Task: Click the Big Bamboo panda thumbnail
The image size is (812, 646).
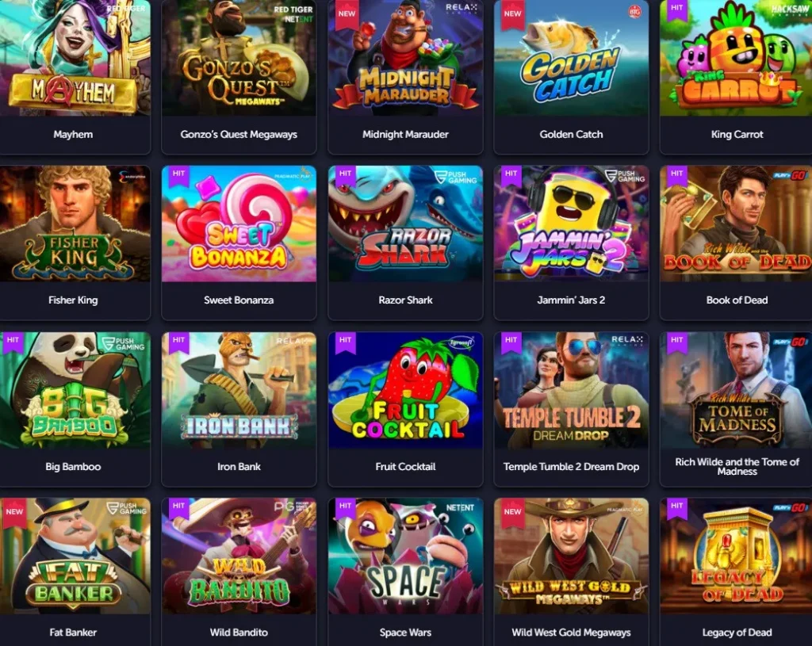Action: pyautogui.click(x=75, y=390)
